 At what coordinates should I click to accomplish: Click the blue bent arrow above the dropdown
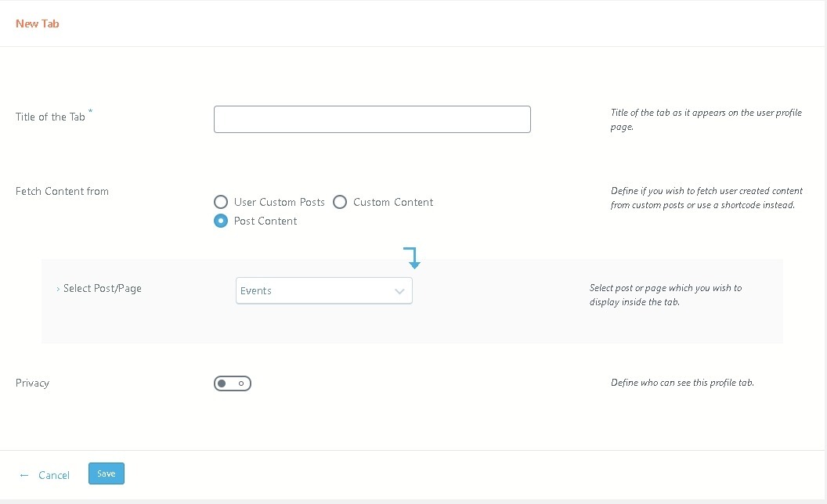tap(413, 257)
